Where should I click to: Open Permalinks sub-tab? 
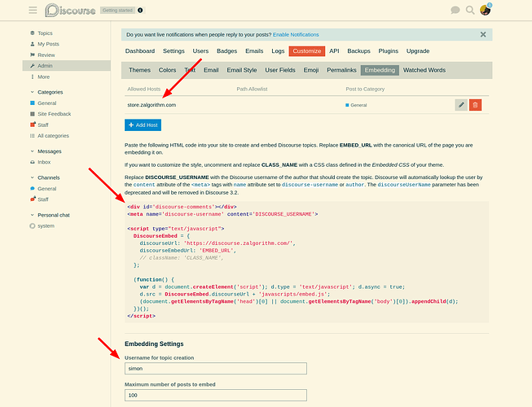point(341,70)
